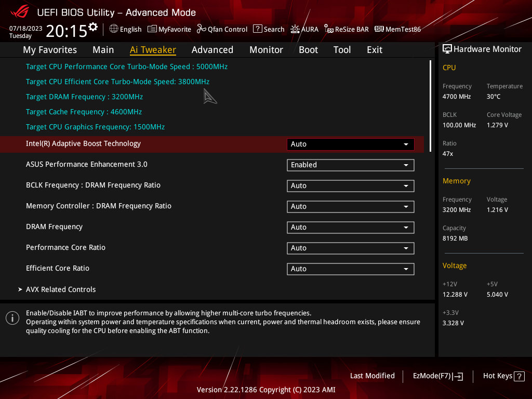Click the Hot Keys text button

(498, 376)
